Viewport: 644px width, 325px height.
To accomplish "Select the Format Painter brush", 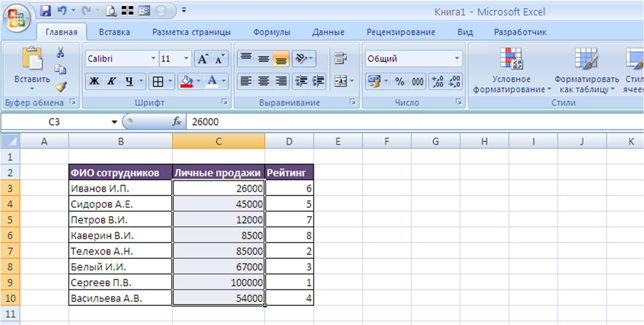I will click(x=61, y=87).
